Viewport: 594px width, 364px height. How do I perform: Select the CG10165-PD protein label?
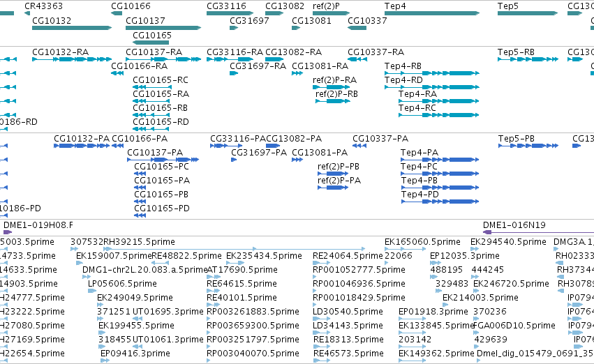coord(162,208)
